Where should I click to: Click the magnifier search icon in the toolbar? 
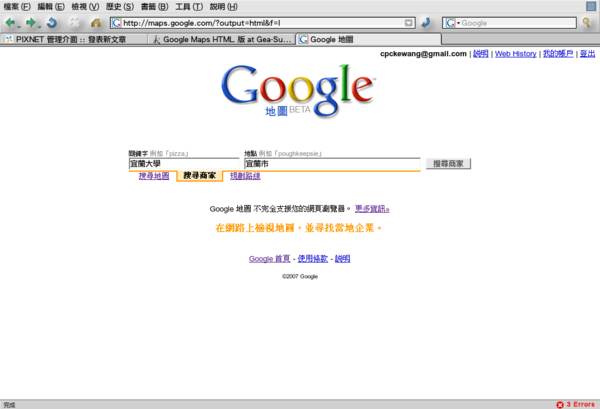click(x=586, y=23)
